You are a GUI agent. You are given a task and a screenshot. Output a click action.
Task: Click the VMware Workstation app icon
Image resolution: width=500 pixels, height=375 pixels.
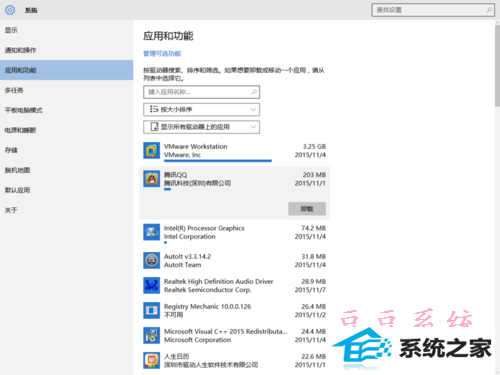(151, 150)
